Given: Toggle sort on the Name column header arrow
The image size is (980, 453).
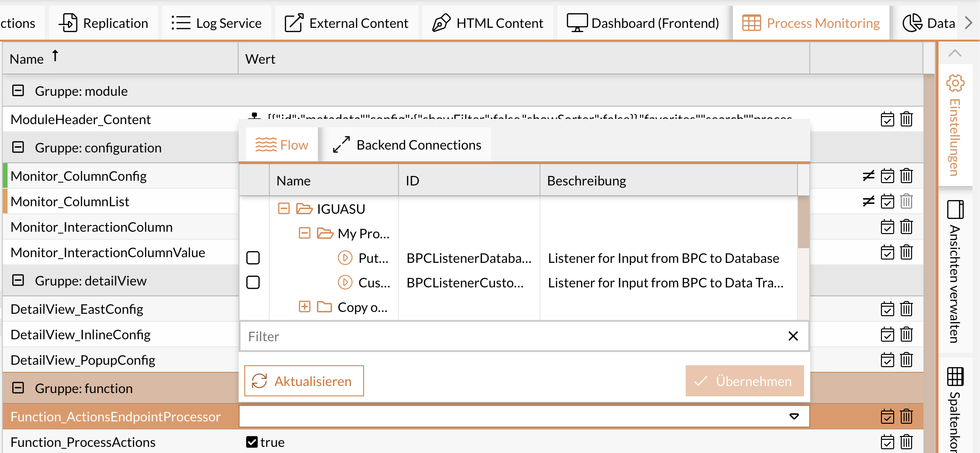Looking at the screenshot, I should [55, 57].
